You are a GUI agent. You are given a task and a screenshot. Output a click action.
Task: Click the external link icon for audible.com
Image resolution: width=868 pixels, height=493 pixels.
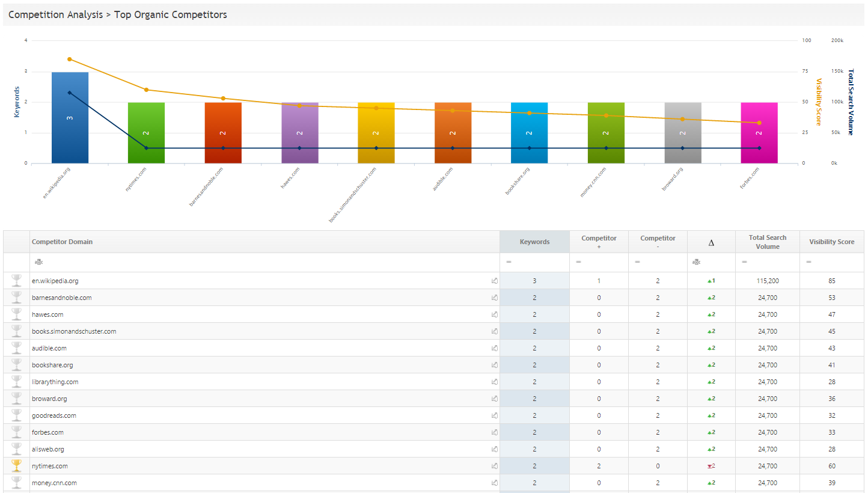[494, 348]
